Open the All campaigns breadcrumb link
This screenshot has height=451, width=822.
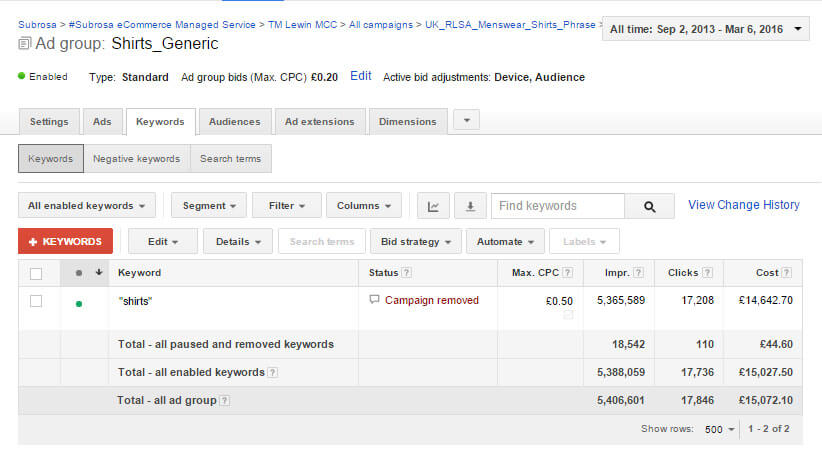381,25
